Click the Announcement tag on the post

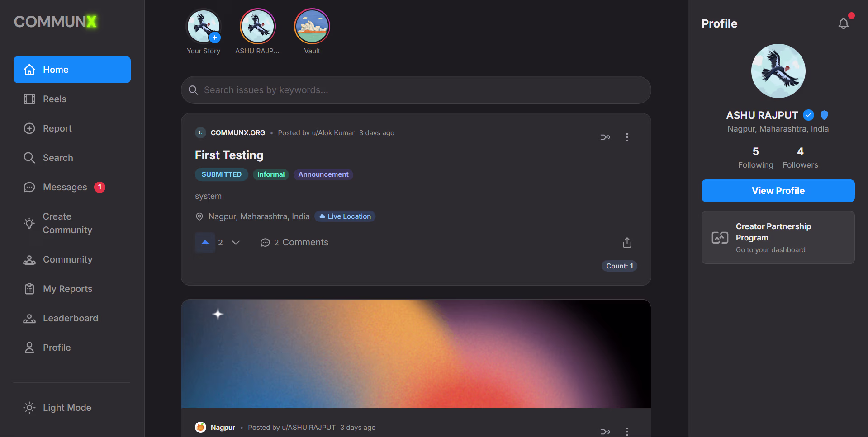323,174
